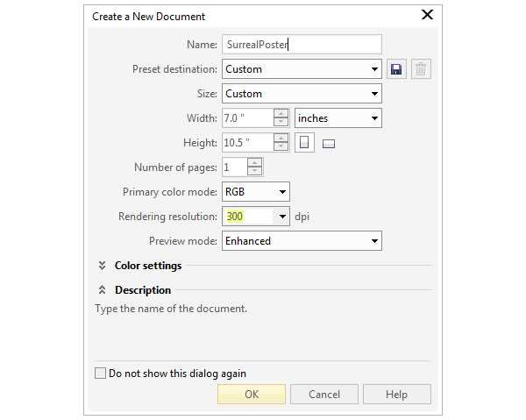526x420 pixels.
Task: Click the Number of pages spinner
Action: point(254,167)
